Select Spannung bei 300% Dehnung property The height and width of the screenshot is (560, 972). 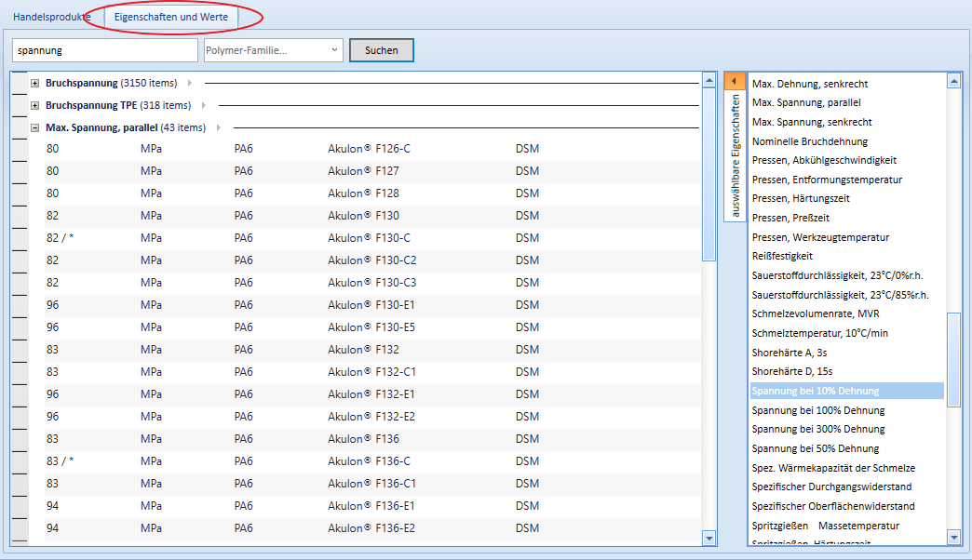[x=817, y=429]
